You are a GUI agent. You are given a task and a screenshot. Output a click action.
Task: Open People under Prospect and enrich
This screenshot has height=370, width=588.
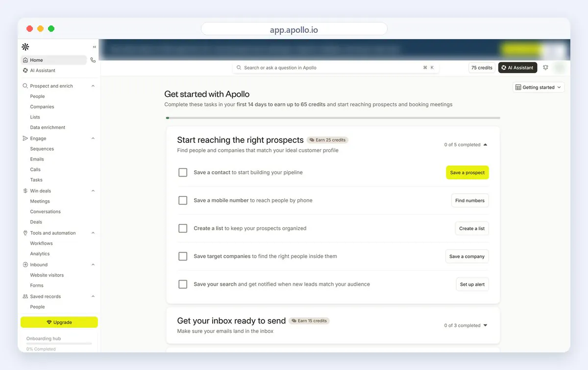point(37,96)
